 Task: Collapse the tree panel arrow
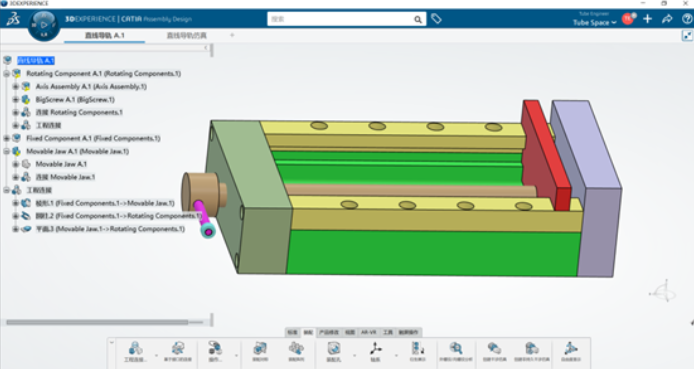point(206,47)
